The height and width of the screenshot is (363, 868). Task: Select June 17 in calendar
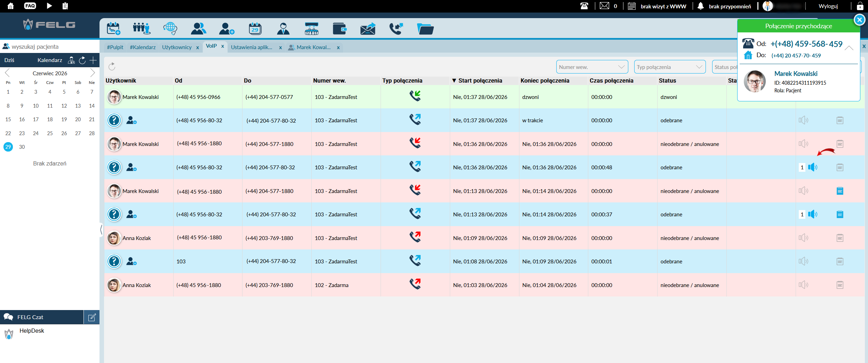click(36, 119)
